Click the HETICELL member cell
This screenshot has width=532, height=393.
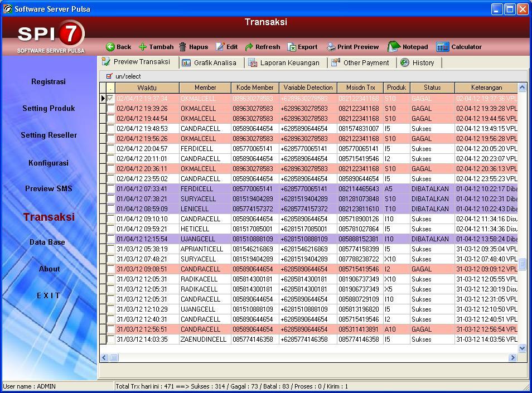coord(205,229)
